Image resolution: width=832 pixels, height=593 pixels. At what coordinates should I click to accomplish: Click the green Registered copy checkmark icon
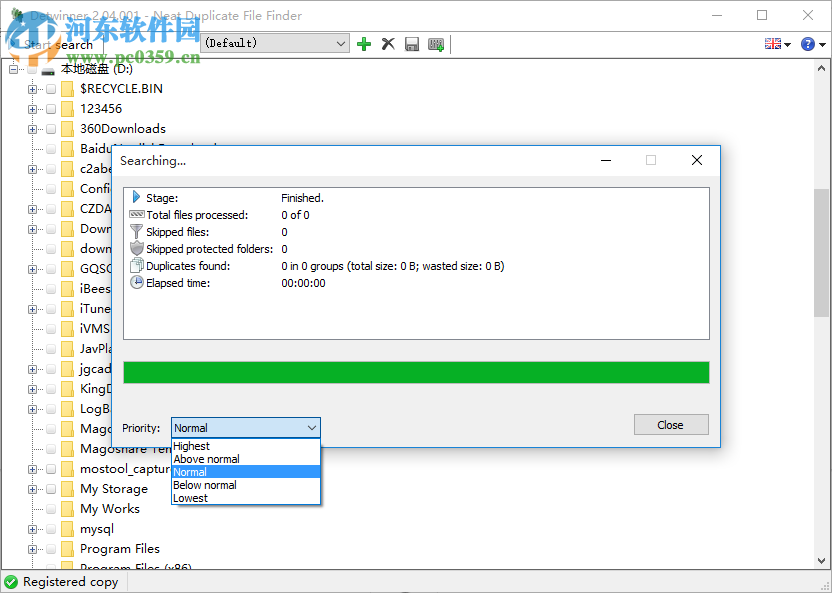click(11, 582)
